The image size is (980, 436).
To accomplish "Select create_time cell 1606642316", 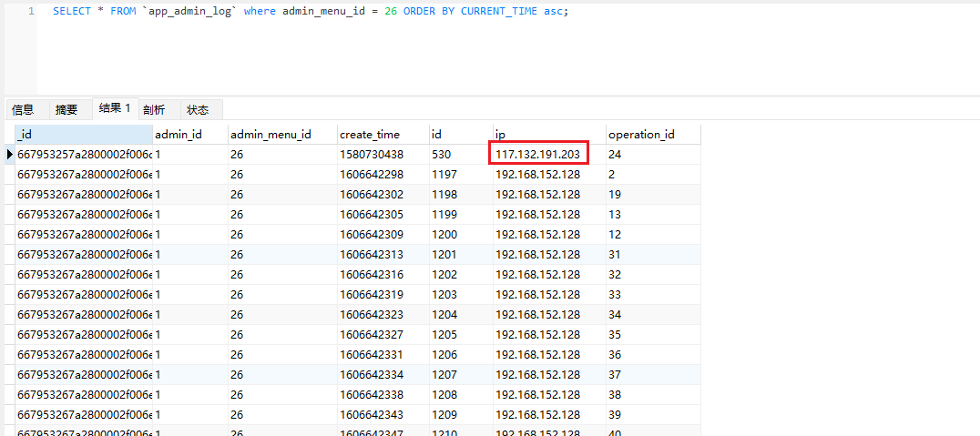I will (383, 274).
